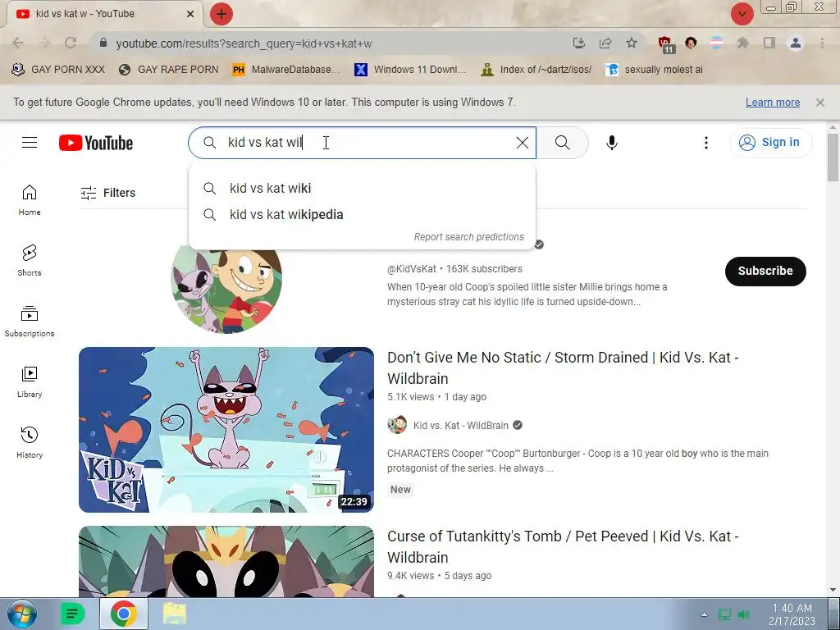Open the Chrome three-dot menu
Viewport: 840px width, 630px height.
click(x=822, y=43)
